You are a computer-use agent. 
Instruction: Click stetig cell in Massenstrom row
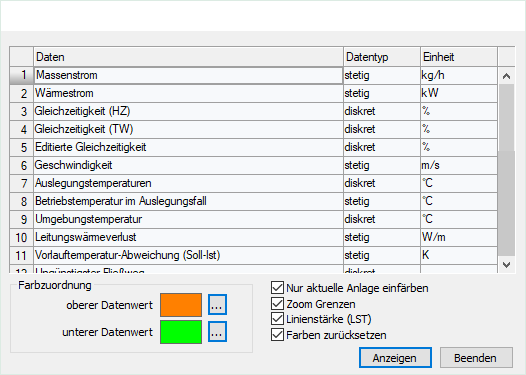382,75
